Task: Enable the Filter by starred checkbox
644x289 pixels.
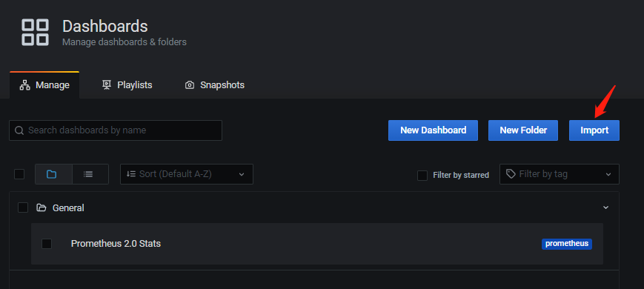Action: coord(422,176)
